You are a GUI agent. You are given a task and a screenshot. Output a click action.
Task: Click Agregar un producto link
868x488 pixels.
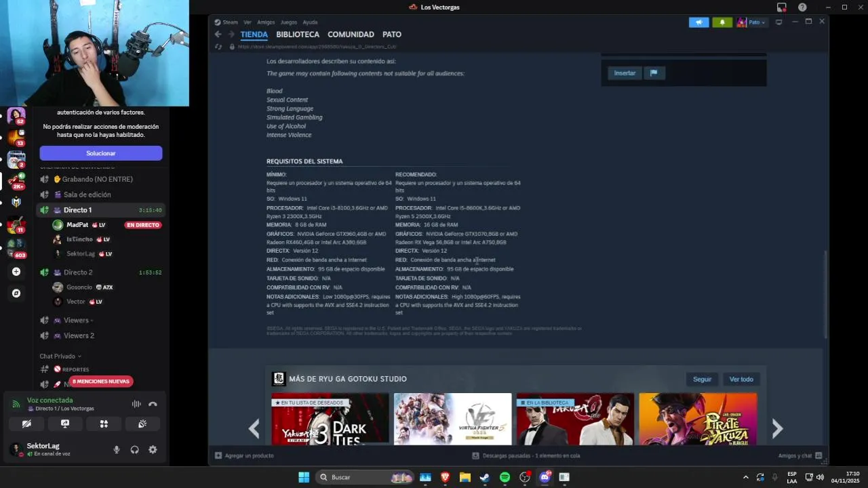click(244, 455)
